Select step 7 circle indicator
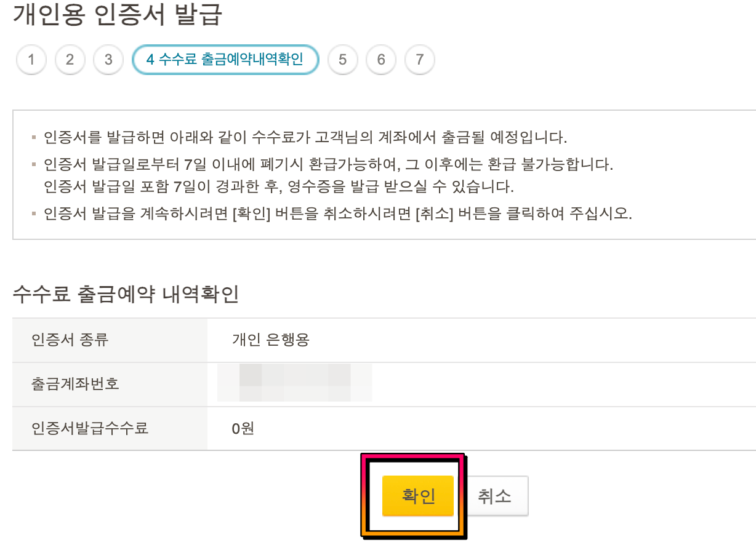756x550 pixels. tap(419, 60)
